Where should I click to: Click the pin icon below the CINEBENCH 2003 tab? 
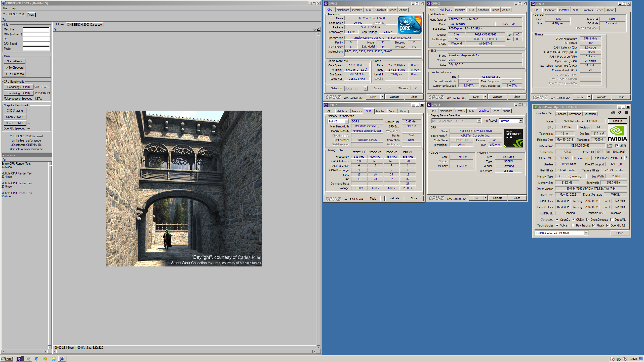[4, 19]
